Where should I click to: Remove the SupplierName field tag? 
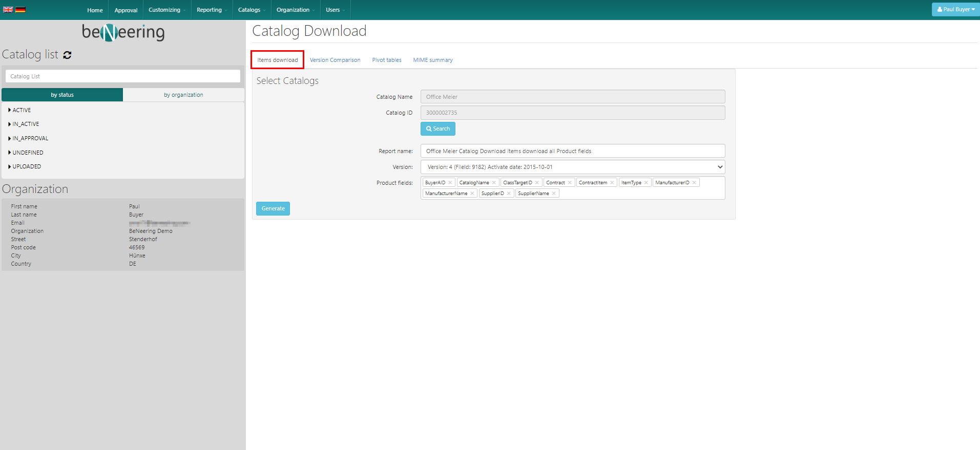coord(554,194)
